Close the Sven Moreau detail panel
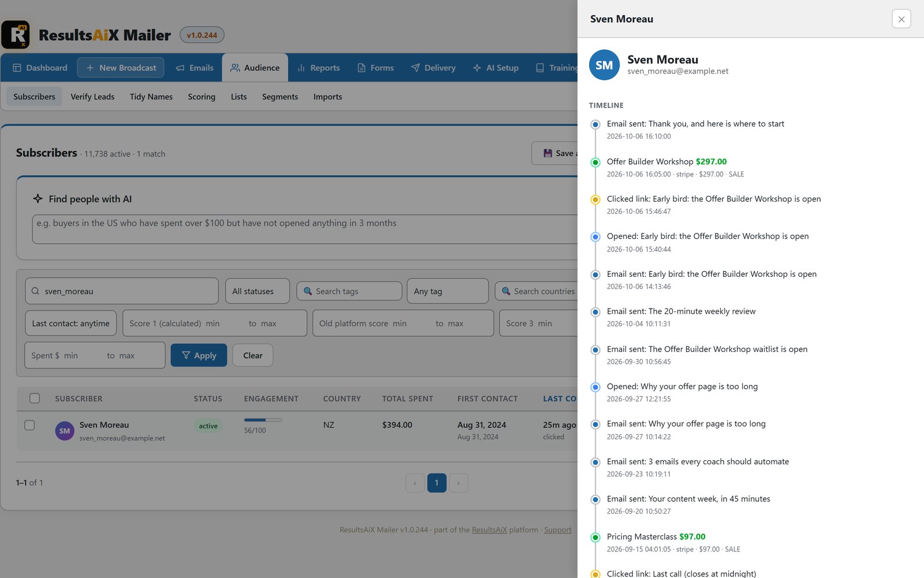This screenshot has height=578, width=924. point(901,19)
